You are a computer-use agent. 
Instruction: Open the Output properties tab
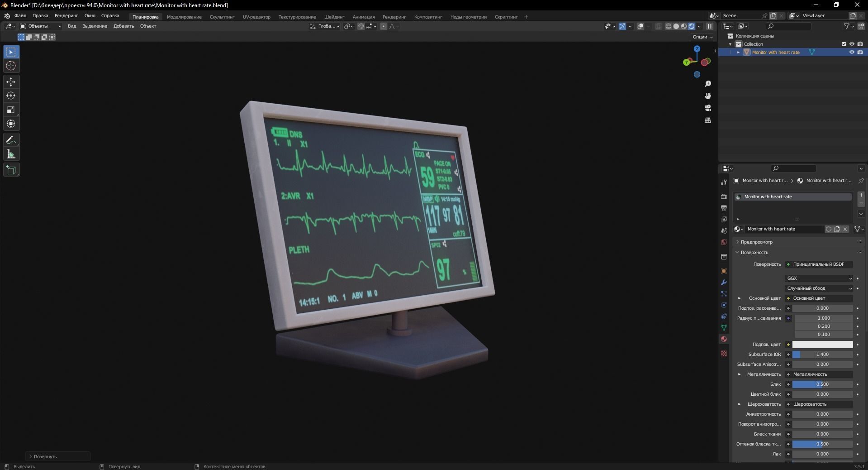(x=724, y=208)
